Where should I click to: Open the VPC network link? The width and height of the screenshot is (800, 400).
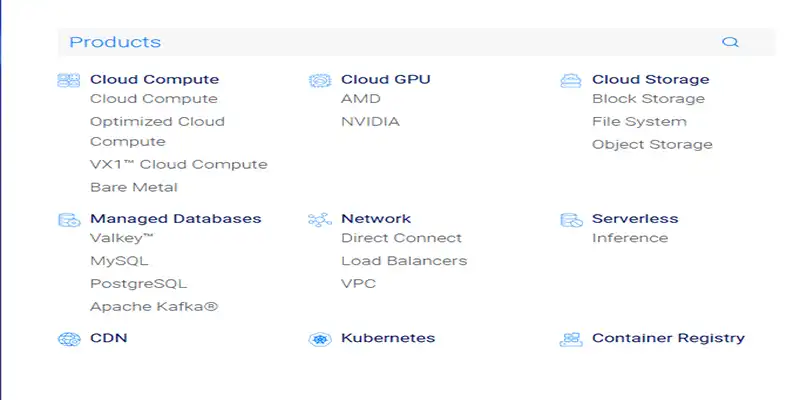coord(359,284)
